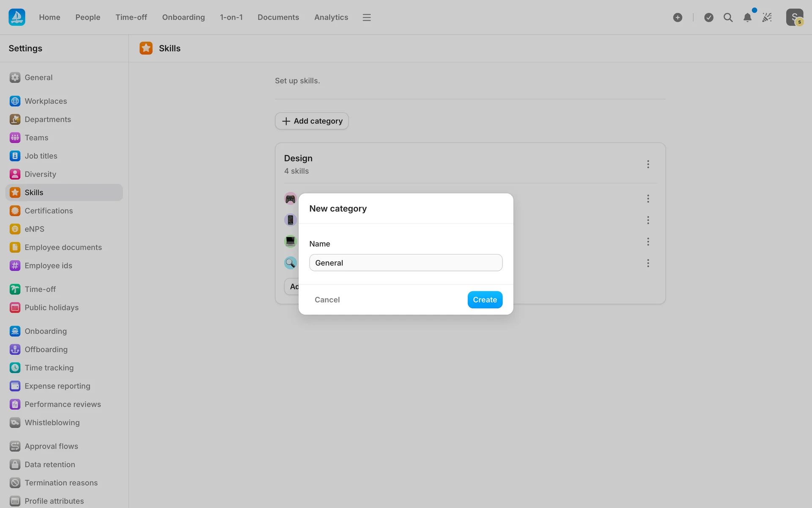Screen dimensions: 812x508
Task: Click the Create button
Action: point(485,300)
